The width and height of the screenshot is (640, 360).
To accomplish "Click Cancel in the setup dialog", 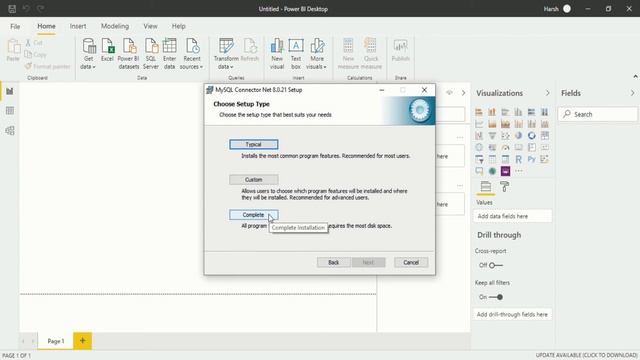I will (411, 262).
